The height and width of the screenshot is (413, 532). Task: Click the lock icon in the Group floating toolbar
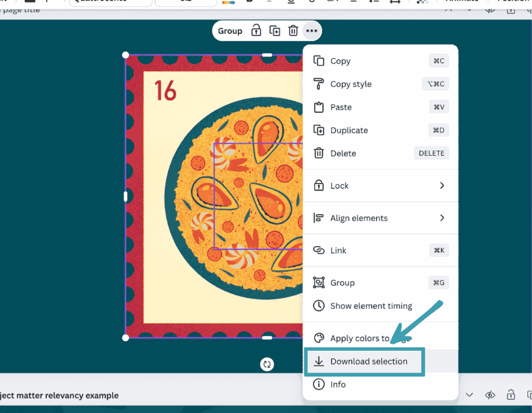(256, 31)
